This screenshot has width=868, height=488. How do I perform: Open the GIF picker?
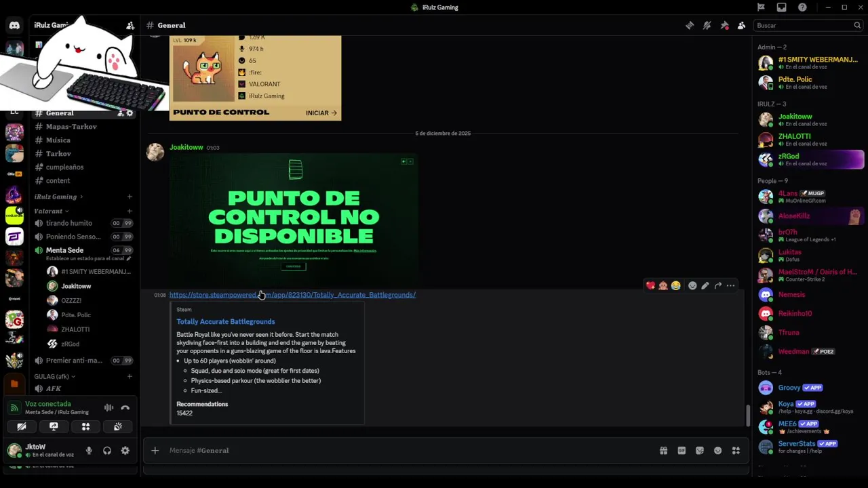click(682, 451)
